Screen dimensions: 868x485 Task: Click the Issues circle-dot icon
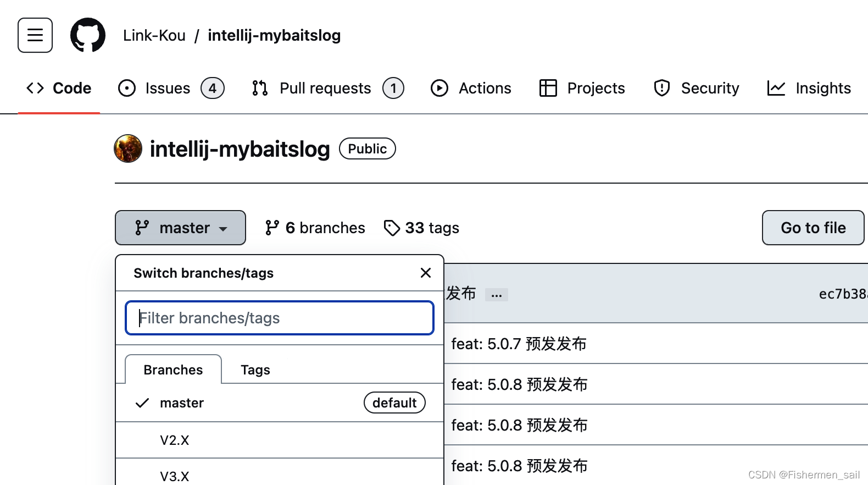pos(127,88)
